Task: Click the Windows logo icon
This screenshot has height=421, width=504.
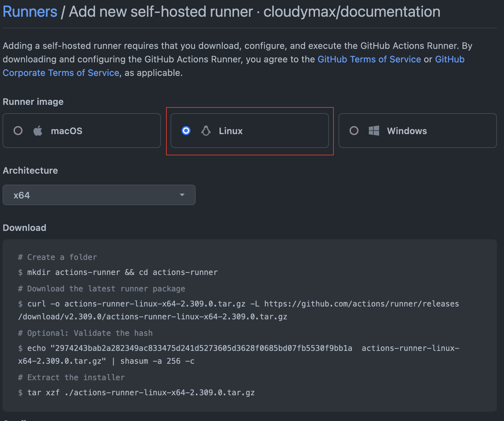Action: pos(374,131)
